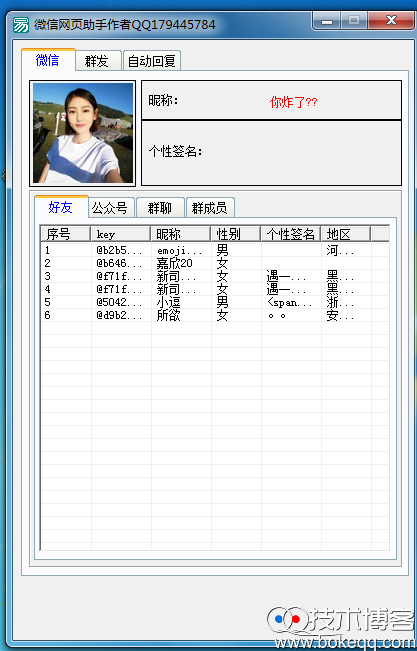This screenshot has width=417, height=651.
Task: Sort by the key column header
Action: (x=120, y=234)
